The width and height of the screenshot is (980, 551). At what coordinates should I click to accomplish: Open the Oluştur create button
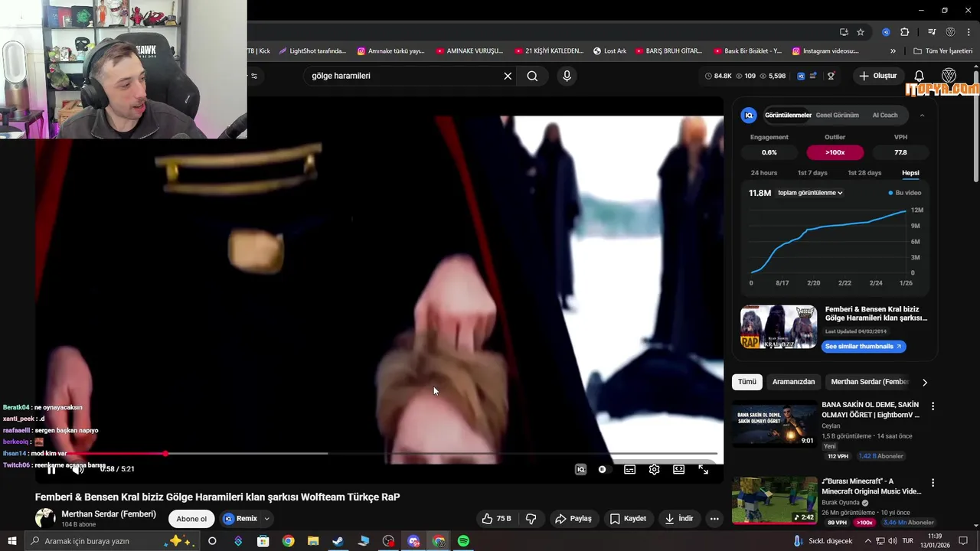point(877,76)
